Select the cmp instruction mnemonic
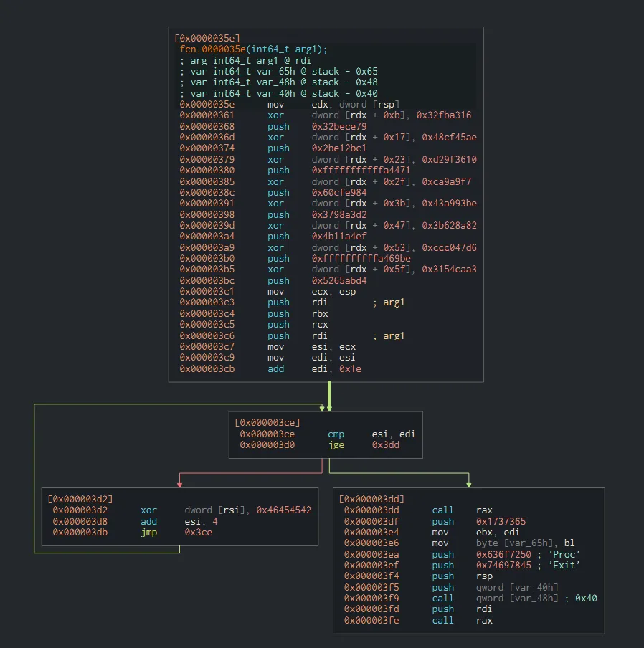 (336, 434)
